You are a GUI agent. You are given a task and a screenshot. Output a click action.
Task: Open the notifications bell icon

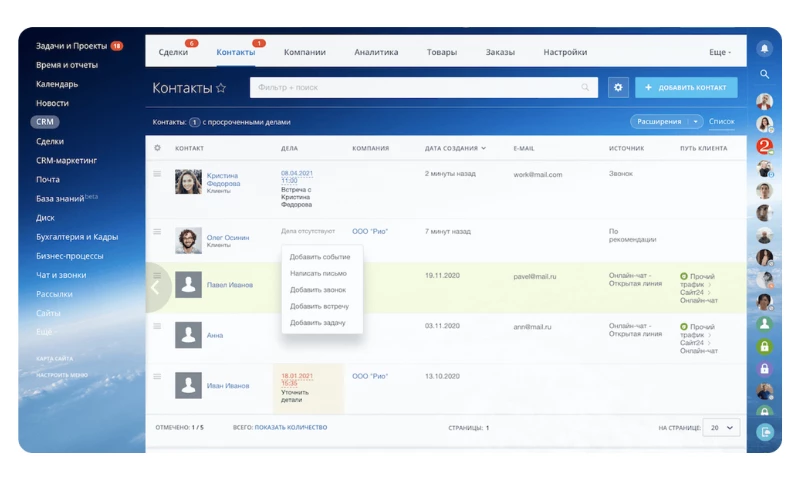point(765,48)
